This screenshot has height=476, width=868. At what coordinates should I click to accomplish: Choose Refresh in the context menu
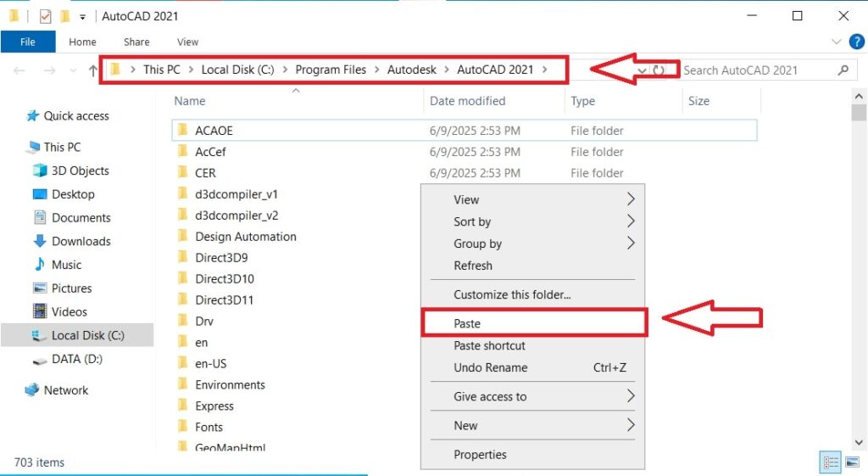point(532,266)
